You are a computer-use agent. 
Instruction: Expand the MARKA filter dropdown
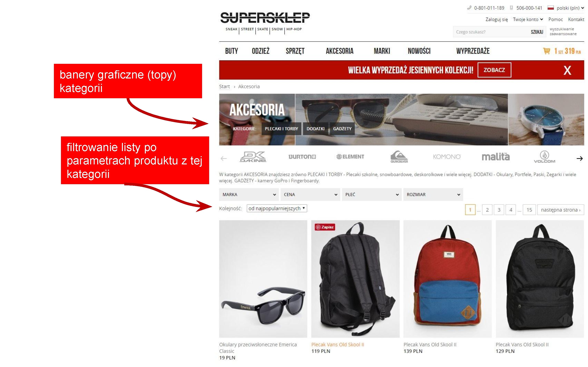[x=249, y=194]
